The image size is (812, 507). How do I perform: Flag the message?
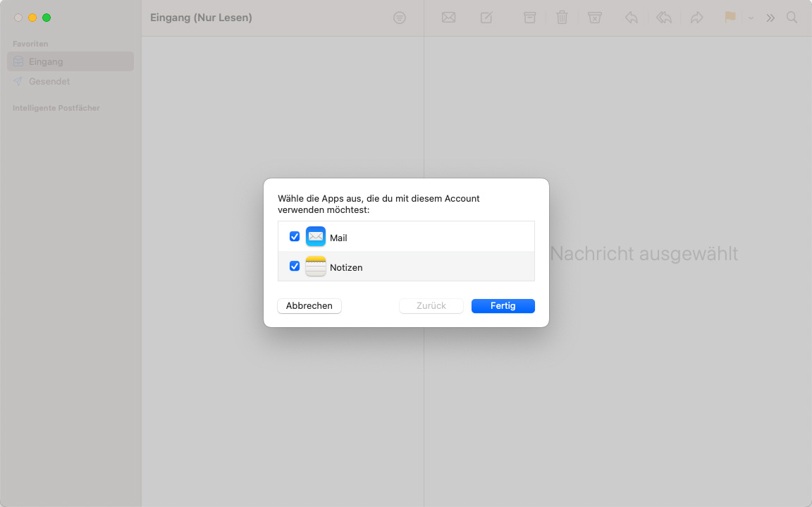(730, 17)
